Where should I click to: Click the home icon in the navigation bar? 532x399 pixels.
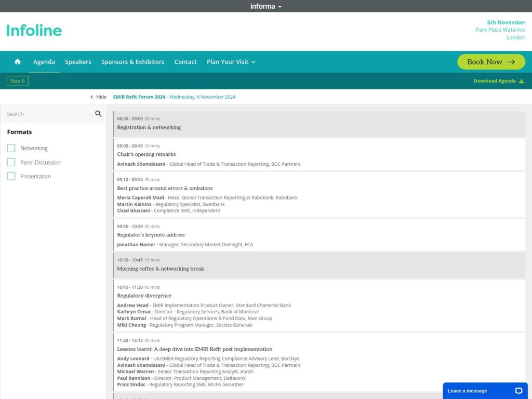pos(17,62)
